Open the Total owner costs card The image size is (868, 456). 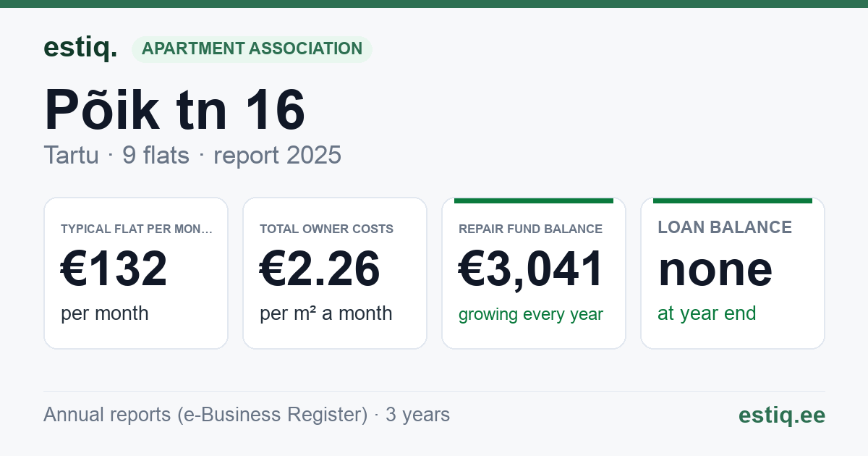[335, 273]
